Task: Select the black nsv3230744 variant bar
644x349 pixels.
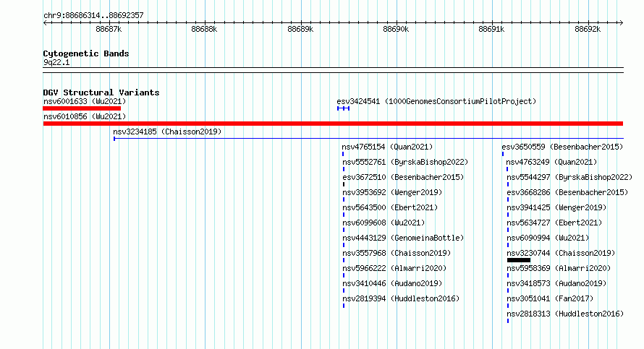Action: click(519, 260)
